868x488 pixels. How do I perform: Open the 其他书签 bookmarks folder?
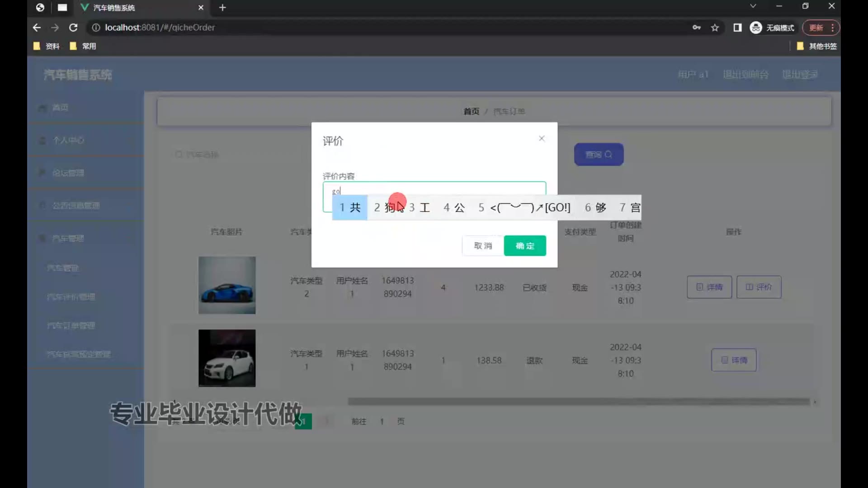point(816,46)
